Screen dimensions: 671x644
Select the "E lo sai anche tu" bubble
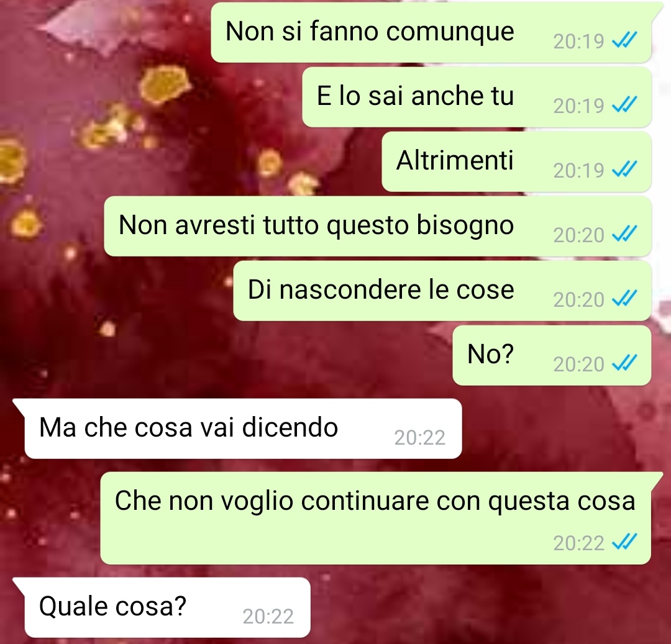tap(477, 97)
